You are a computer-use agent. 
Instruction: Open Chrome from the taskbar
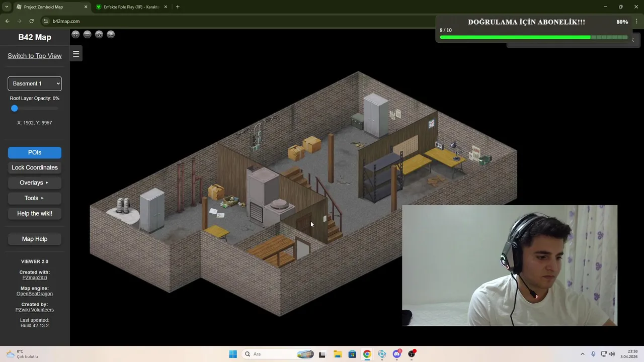367,354
